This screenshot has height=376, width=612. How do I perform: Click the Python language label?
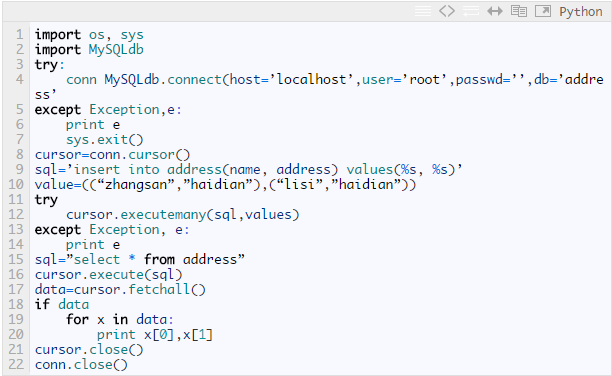pyautogui.click(x=580, y=12)
